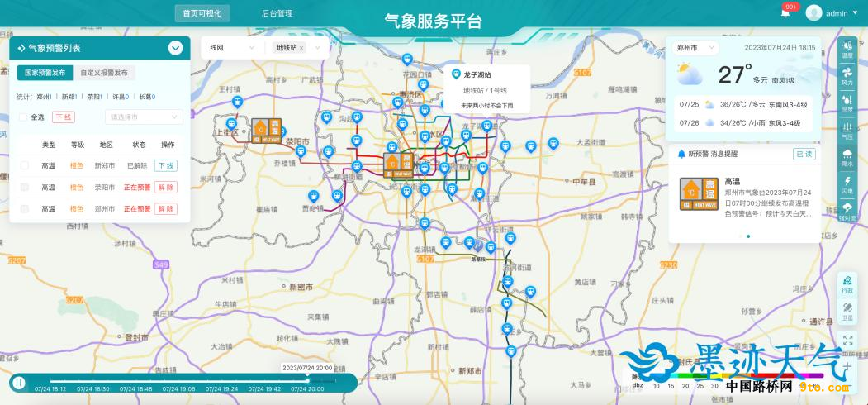
Task: Remove the 地铁站 tag
Action: point(301,48)
